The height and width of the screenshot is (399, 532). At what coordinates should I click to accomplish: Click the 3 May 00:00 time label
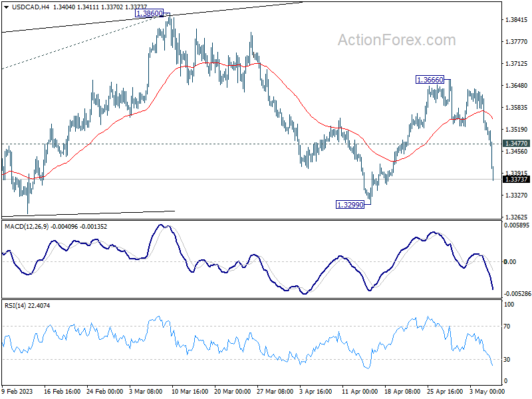487,391
